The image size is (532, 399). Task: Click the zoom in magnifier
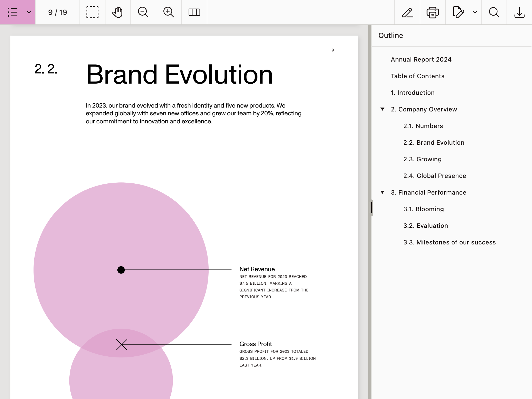tap(169, 12)
